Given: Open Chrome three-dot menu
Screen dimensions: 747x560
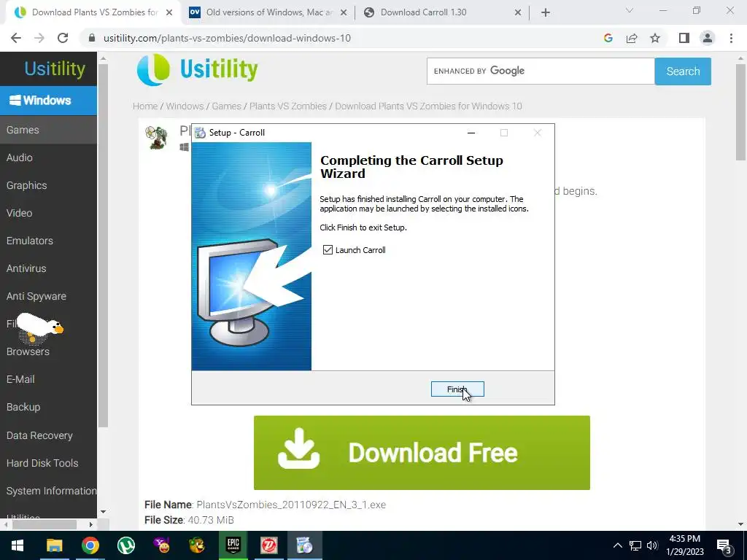Looking at the screenshot, I should (731, 38).
